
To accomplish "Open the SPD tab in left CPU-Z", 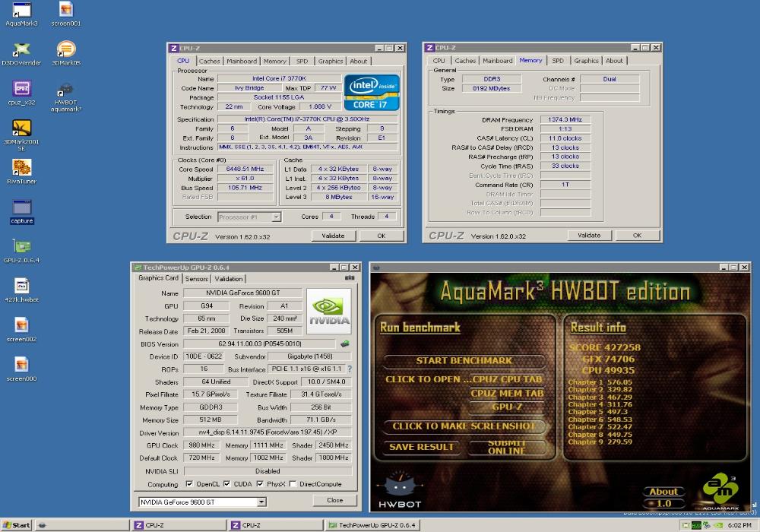I will 302,61.
